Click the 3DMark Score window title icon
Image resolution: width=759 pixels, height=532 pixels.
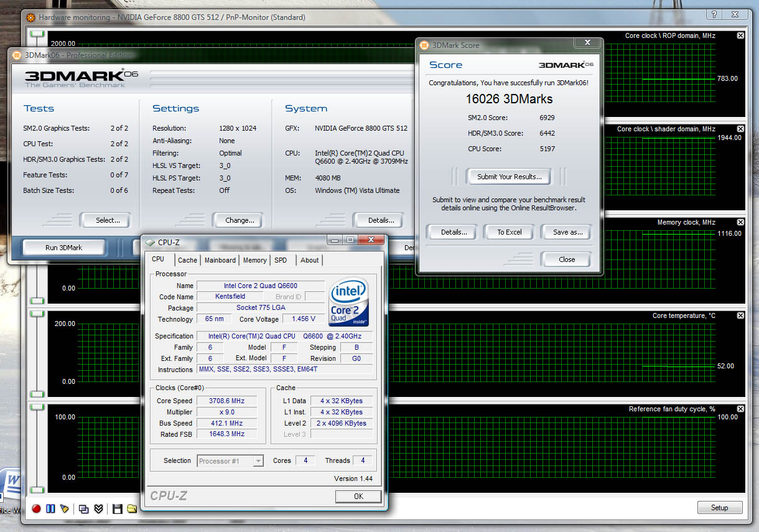(424, 45)
